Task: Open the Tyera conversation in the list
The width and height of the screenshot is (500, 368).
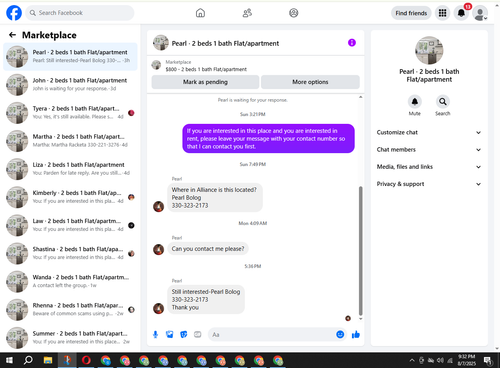Action: 70,113
